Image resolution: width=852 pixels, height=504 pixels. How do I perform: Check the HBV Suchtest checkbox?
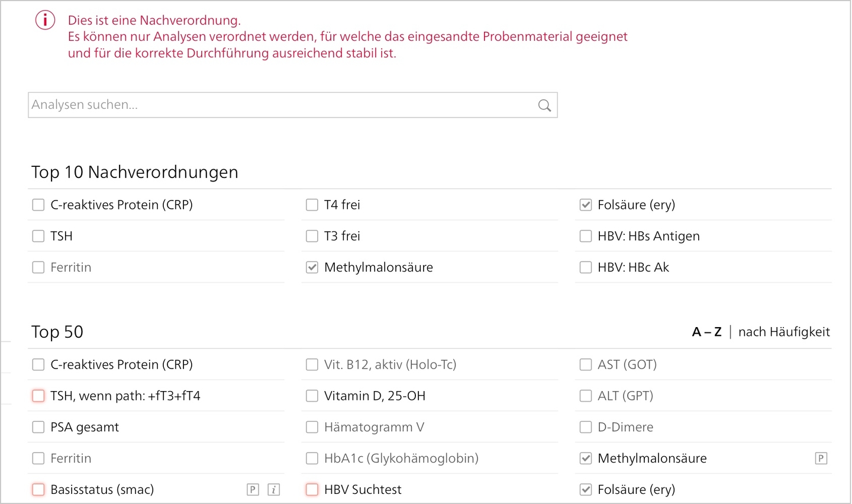(x=312, y=489)
